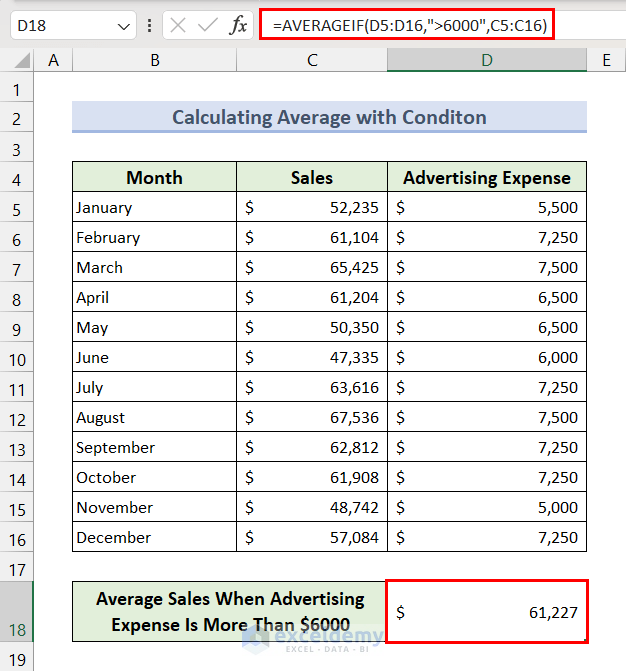The image size is (626, 671).
Task: Click the Cancel X icon in formula bar
Action: (x=179, y=26)
